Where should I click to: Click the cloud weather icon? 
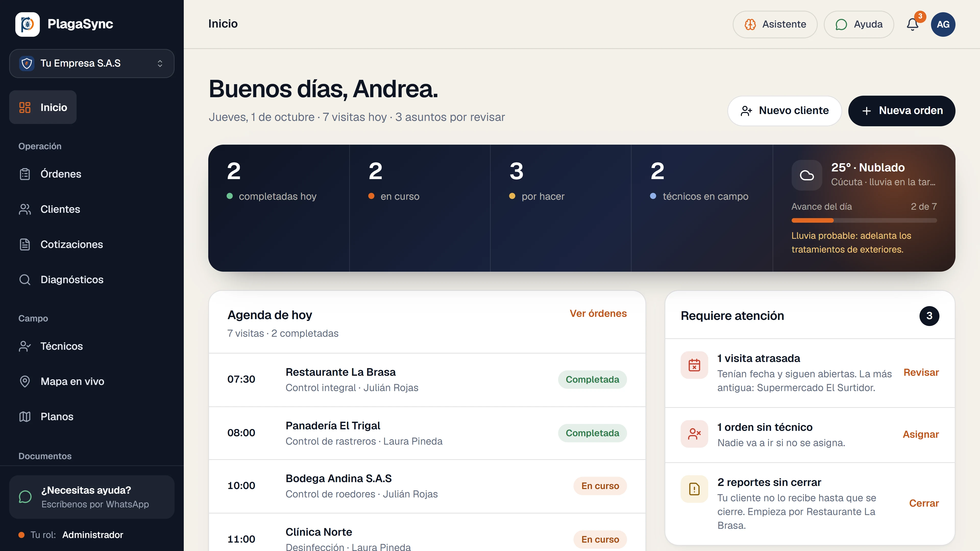(806, 175)
